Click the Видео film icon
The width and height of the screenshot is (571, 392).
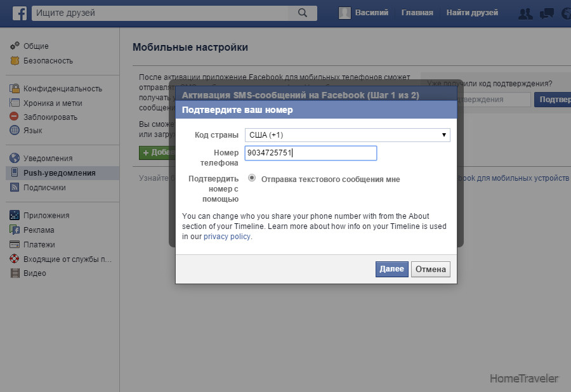(15, 273)
